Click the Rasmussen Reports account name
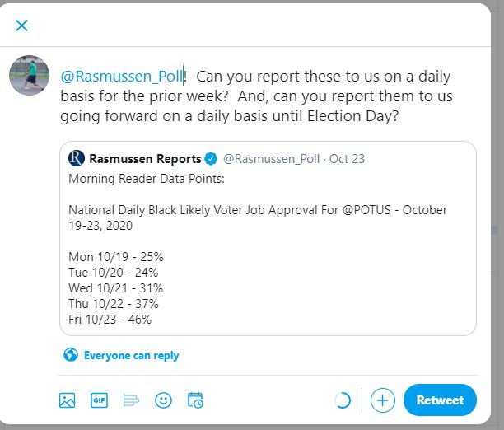Screen dimensions: 504x430 (x=145, y=158)
